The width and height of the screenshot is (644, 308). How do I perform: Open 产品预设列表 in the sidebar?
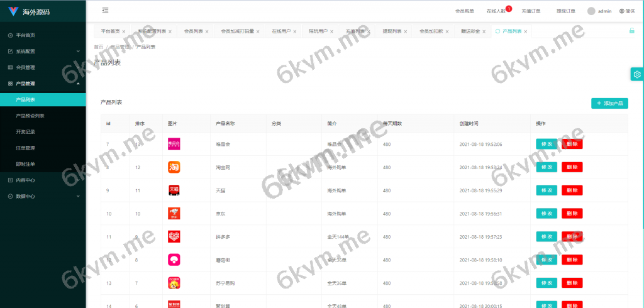(x=43, y=116)
